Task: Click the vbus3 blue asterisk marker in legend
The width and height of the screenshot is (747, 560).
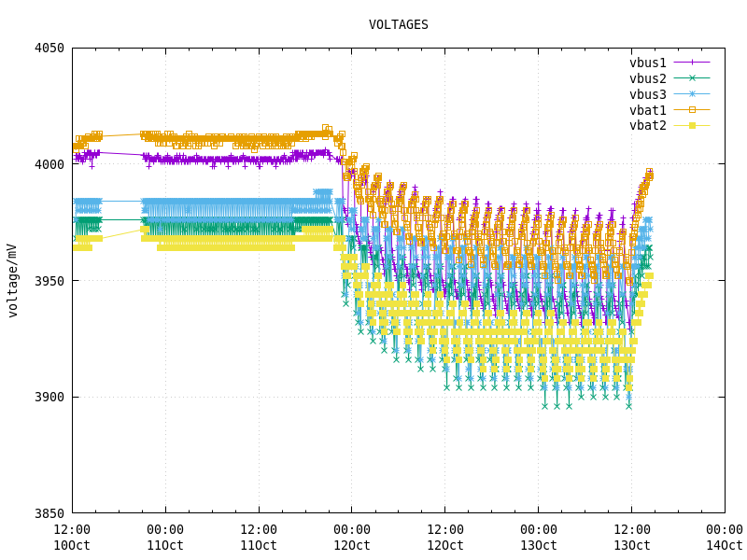Action: [x=692, y=94]
